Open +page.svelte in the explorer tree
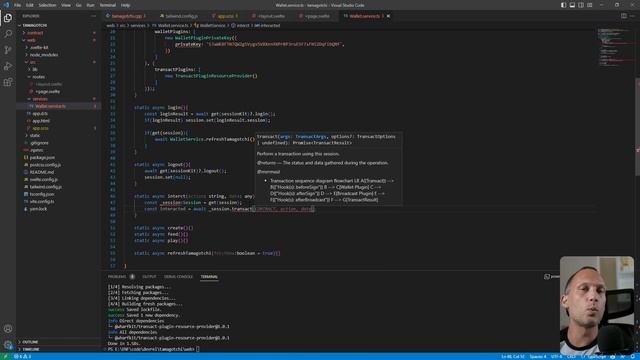Viewport: 640px width, 360px height. (58, 91)
